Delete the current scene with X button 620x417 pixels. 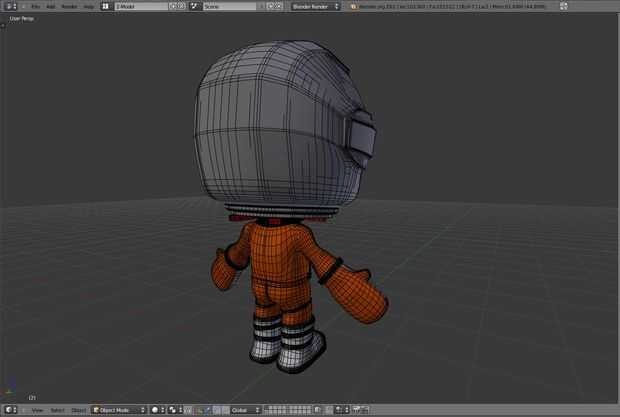tap(279, 6)
